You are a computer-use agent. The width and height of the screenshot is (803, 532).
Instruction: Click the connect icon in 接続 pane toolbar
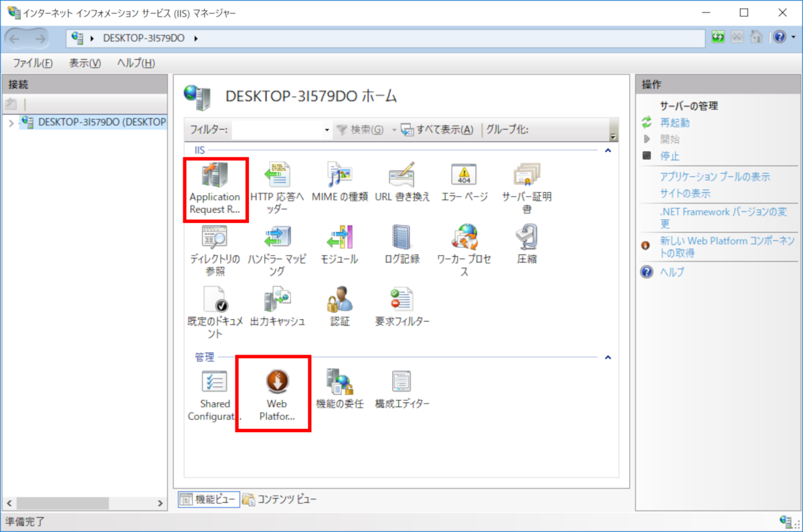pyautogui.click(x=11, y=104)
